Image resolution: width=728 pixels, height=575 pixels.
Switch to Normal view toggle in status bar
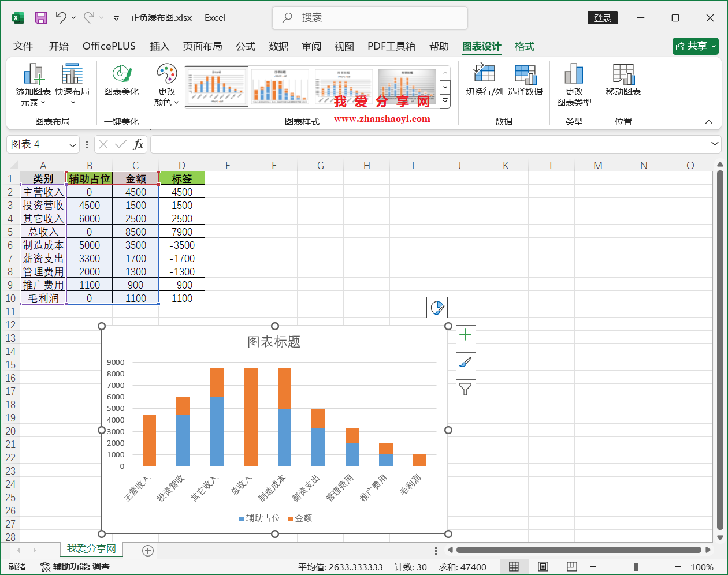coord(514,566)
